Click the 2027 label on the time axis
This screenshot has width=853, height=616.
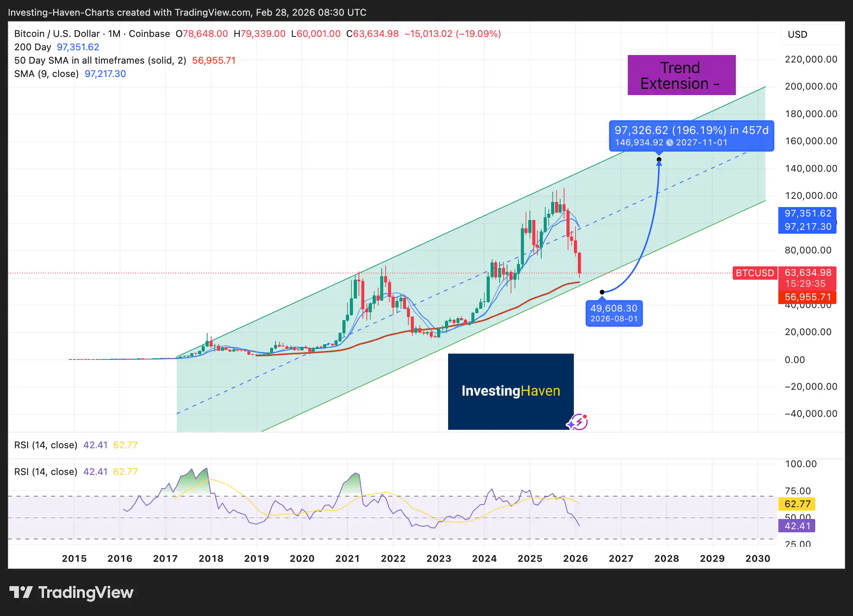click(621, 558)
